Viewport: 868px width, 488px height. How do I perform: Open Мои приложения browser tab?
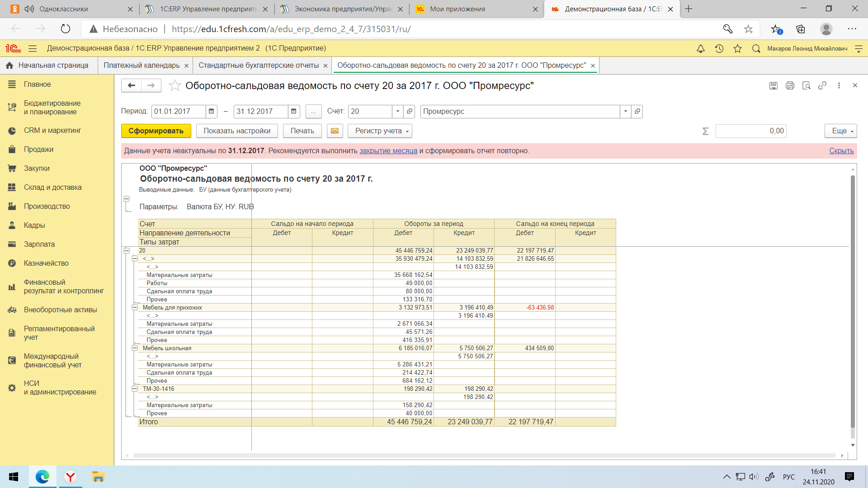coord(458,9)
